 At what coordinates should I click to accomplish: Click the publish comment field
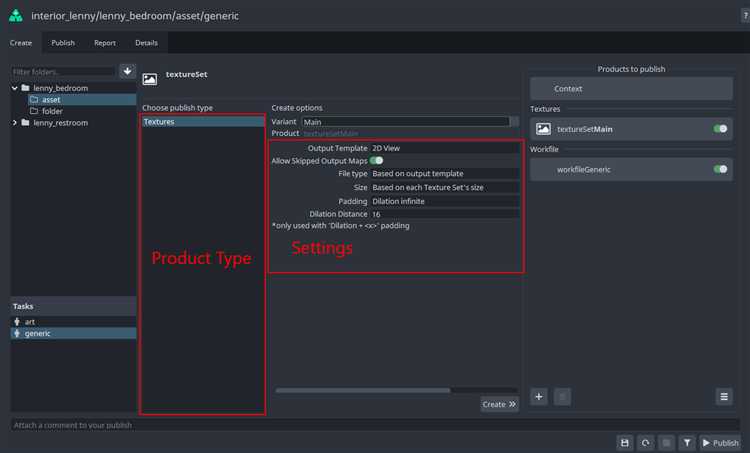click(375, 425)
